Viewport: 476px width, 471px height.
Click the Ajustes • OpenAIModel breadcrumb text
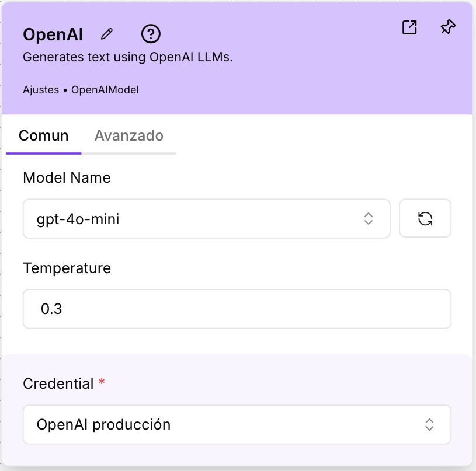click(x=81, y=90)
